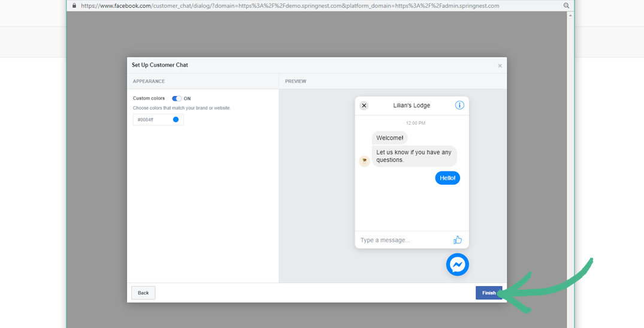This screenshot has width=644, height=328.
Task: Open the info icon in chat header
Action: pos(459,106)
